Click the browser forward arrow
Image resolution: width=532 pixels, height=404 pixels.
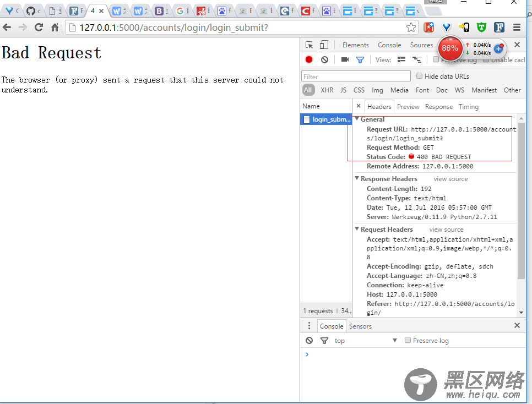tap(23, 27)
